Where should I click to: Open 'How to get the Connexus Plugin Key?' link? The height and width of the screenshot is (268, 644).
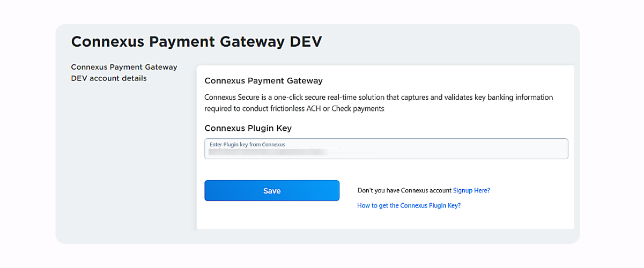tap(409, 205)
